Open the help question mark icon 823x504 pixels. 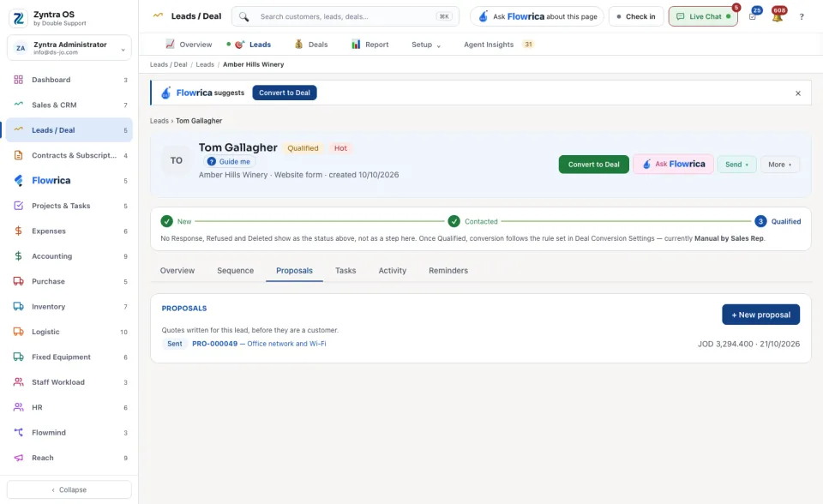click(x=802, y=17)
